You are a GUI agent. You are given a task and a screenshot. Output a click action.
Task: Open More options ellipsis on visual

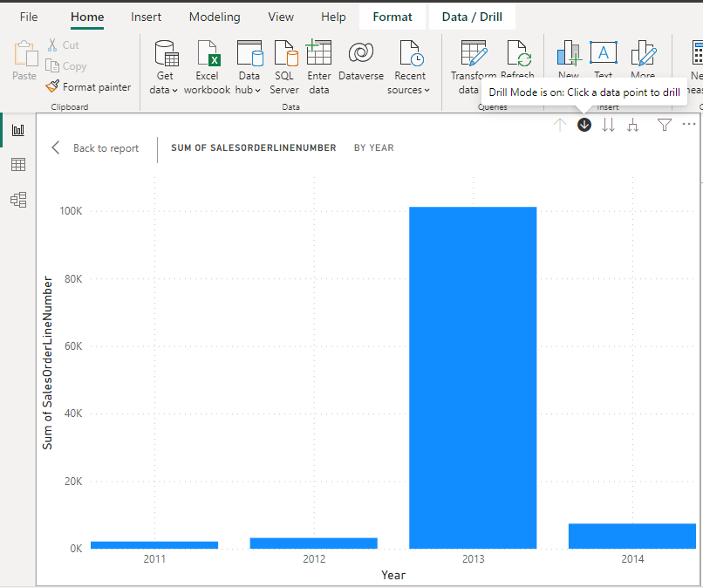click(689, 124)
